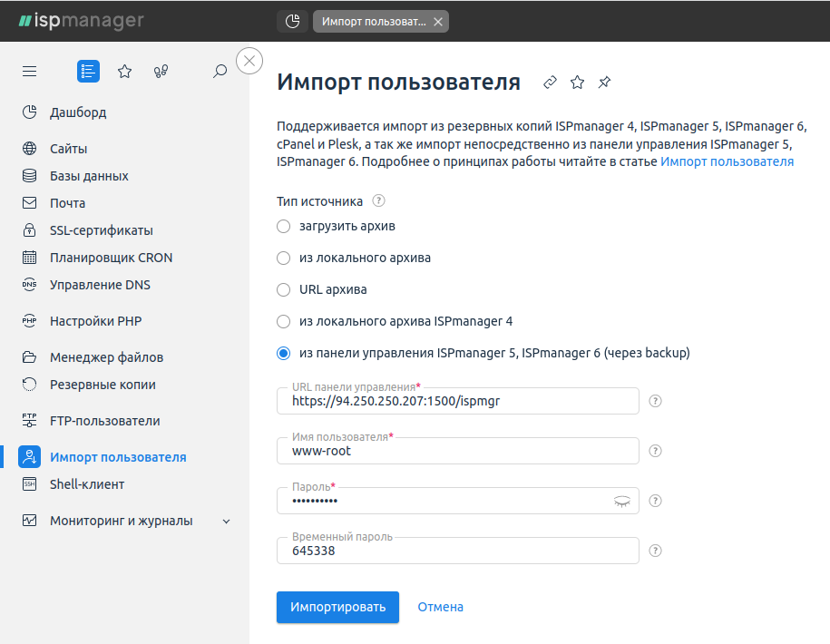Select the загрузить архив option
The width and height of the screenshot is (830, 644).
click(284, 227)
